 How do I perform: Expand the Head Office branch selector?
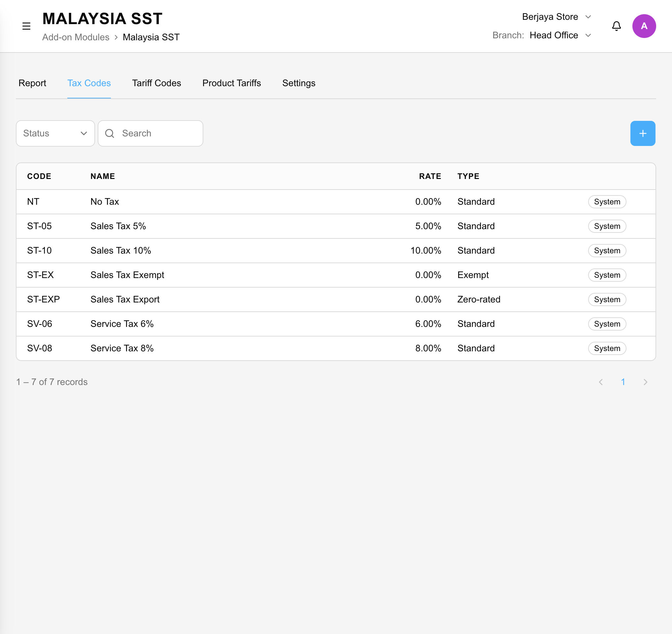tap(560, 35)
